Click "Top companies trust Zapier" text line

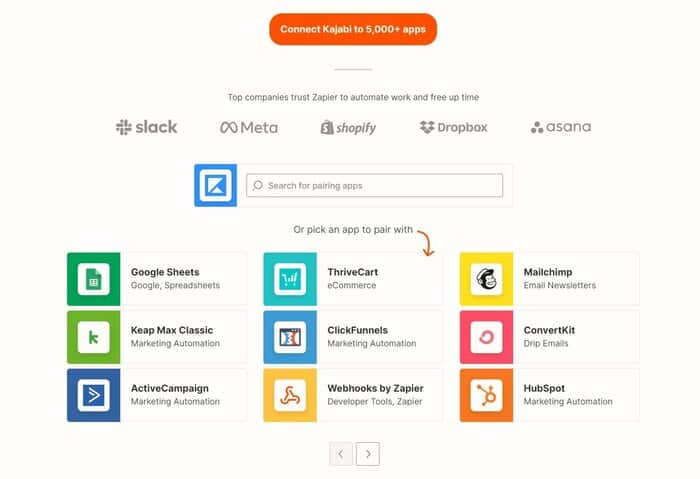tap(353, 97)
